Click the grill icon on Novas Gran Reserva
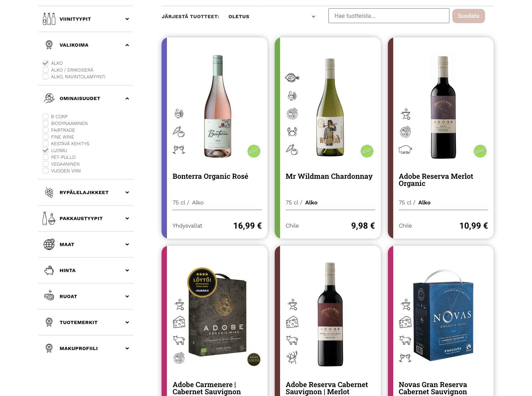Viewport: 532px width, 396px height. pos(405,304)
